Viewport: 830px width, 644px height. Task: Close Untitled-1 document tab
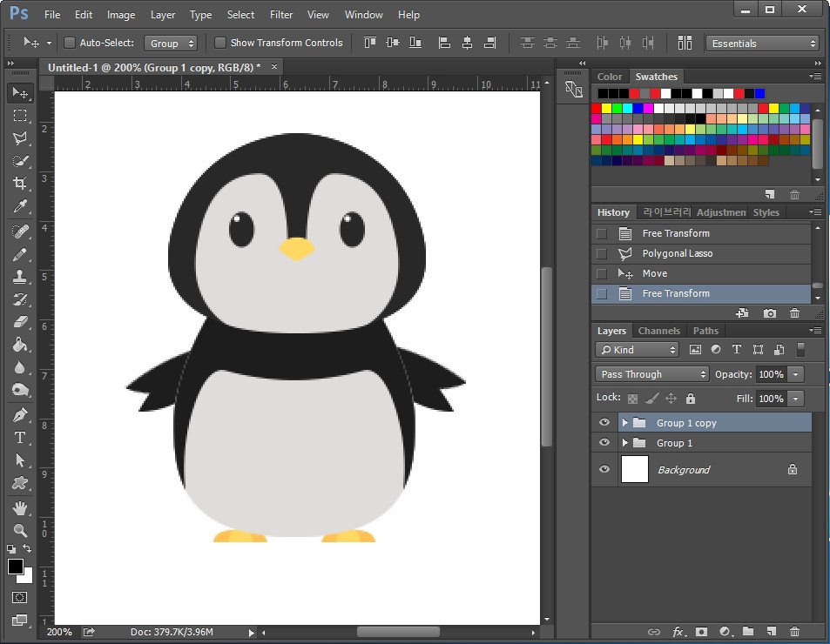[x=274, y=67]
